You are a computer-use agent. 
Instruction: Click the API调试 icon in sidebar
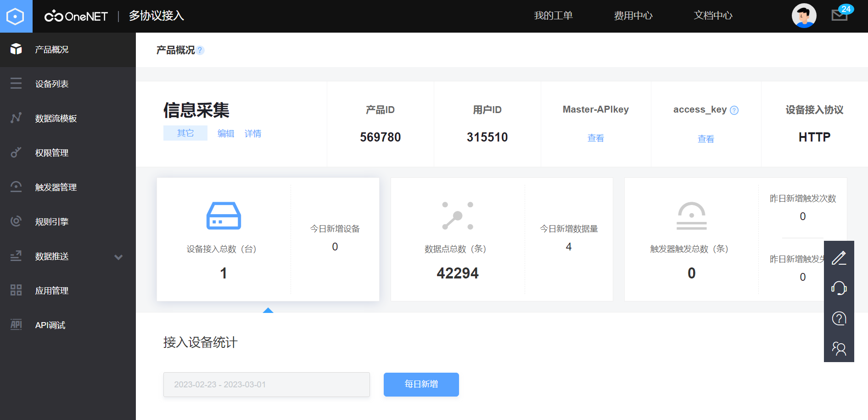pos(16,325)
